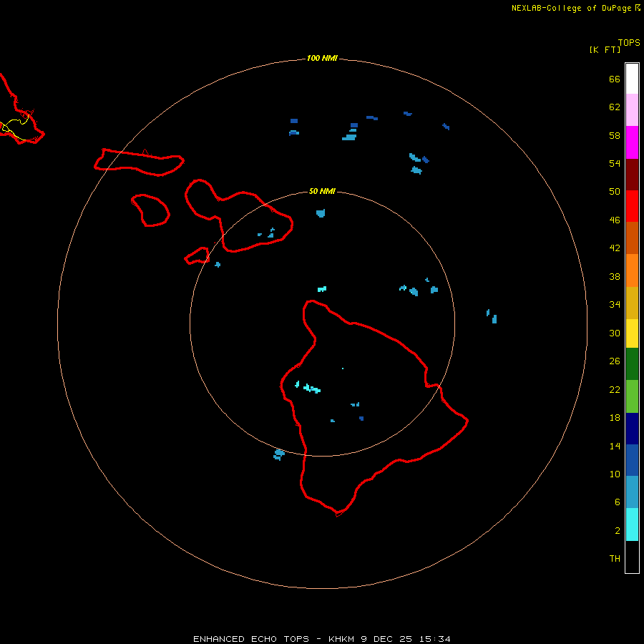
Task: Click the orange 42 kft legend swatch
Action: point(632,270)
